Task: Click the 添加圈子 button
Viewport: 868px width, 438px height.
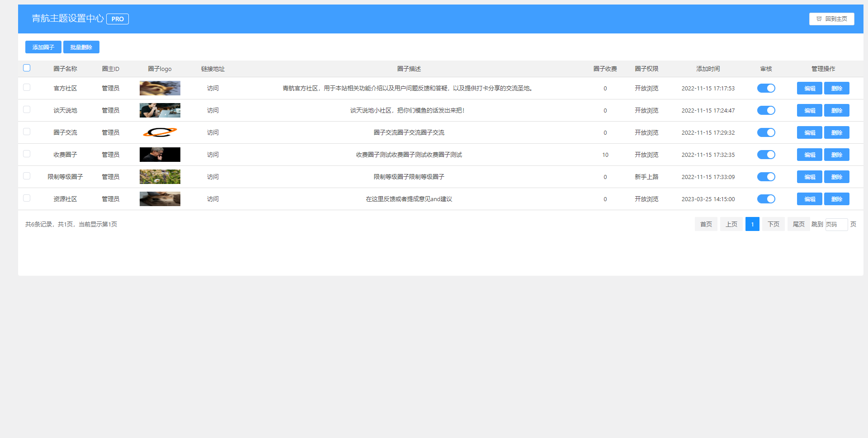Action: (43, 47)
